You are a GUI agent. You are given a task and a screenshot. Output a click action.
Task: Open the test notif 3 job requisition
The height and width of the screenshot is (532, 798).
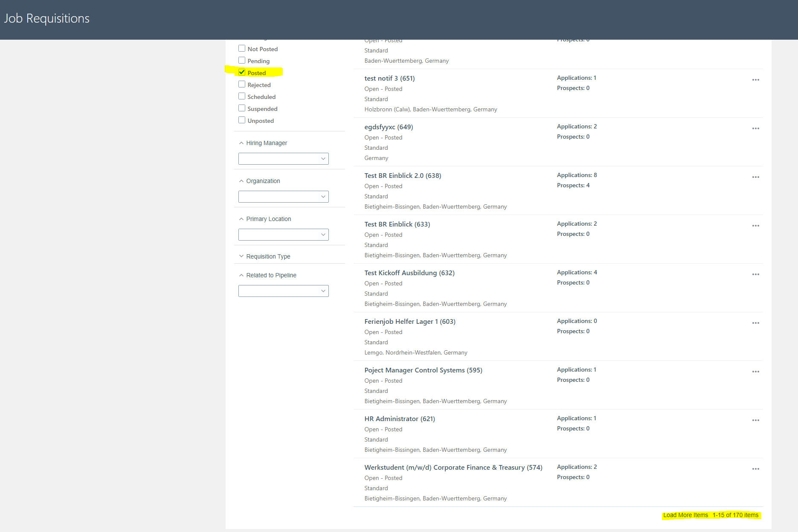tap(389, 78)
